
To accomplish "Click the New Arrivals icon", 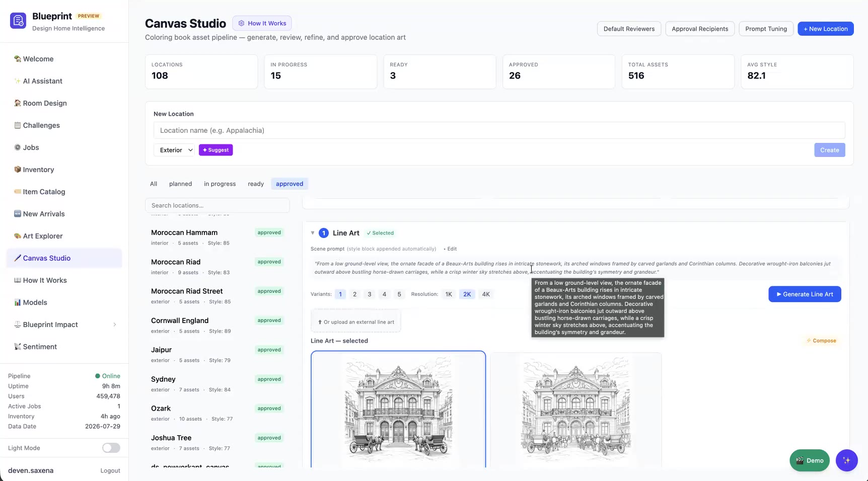I will pyautogui.click(x=18, y=214).
